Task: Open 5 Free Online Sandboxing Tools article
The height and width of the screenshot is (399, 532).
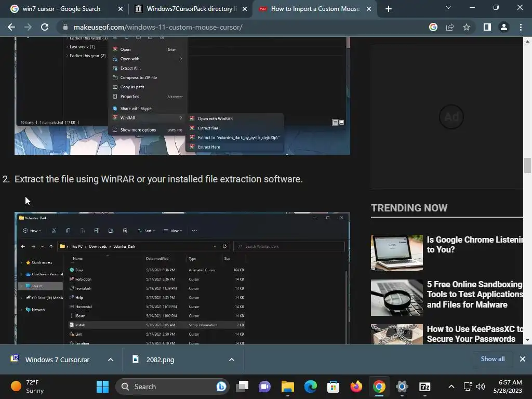Action: (475, 294)
